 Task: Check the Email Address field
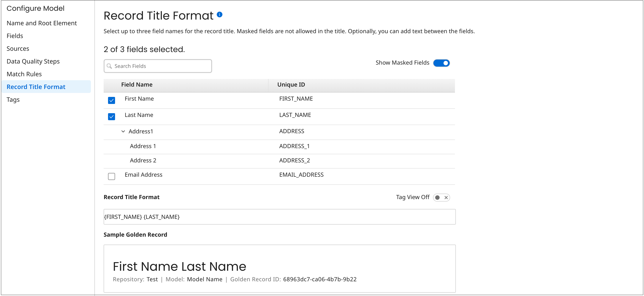(112, 176)
